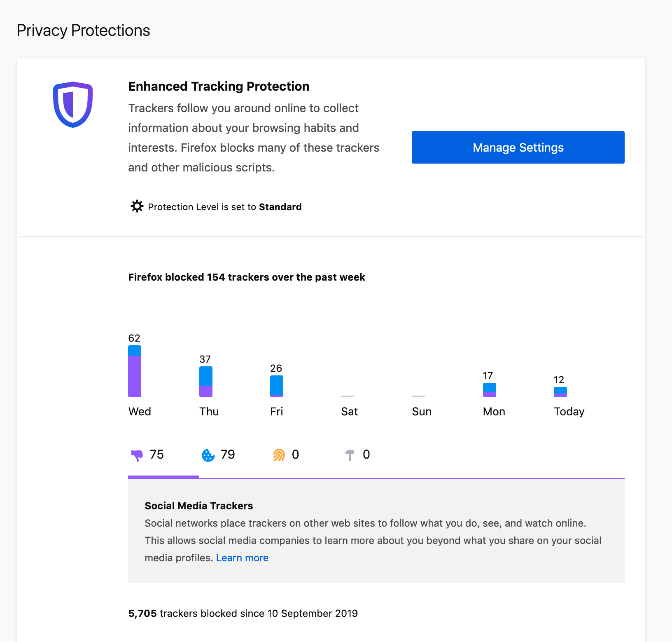
Task: Select the thumbs-down social media trackers icon
Action: [x=137, y=455]
